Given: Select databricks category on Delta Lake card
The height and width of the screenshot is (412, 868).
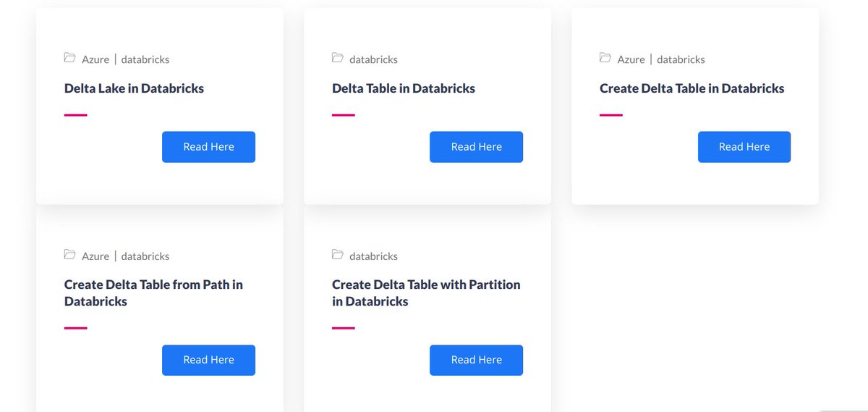Looking at the screenshot, I should 145,59.
